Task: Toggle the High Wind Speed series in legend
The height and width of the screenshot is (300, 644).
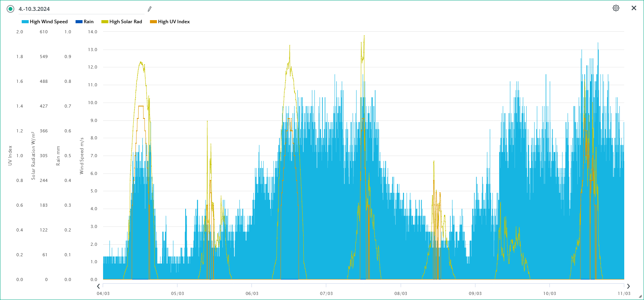Action: pyautogui.click(x=48, y=22)
